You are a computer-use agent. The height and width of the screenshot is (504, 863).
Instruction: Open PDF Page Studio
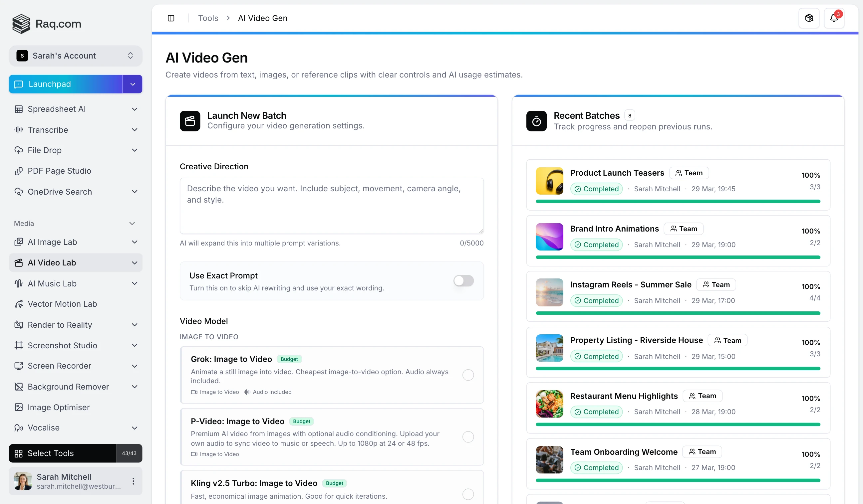pos(59,171)
